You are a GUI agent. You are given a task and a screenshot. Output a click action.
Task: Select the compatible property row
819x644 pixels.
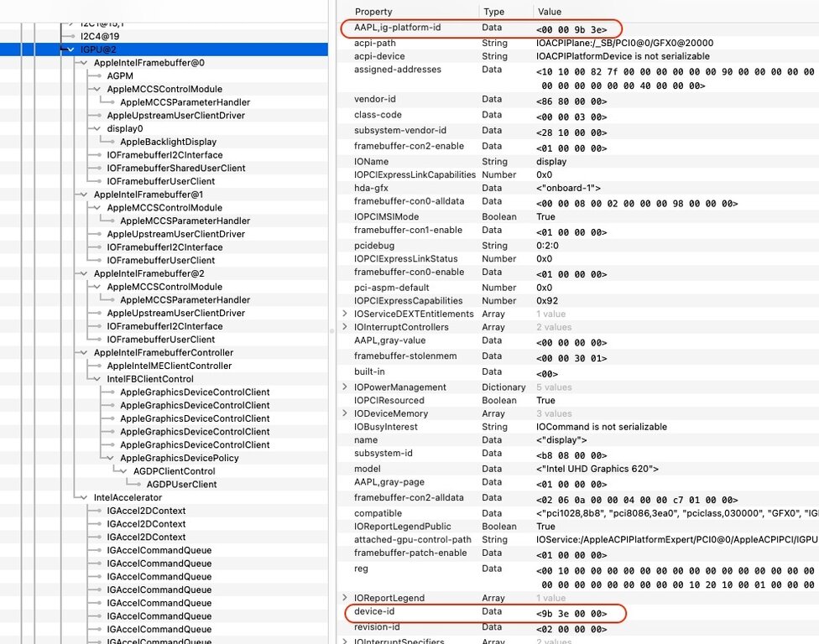coord(577,513)
